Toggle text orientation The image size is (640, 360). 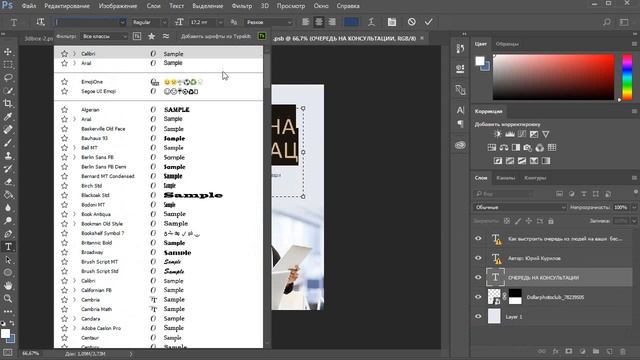tap(40, 22)
